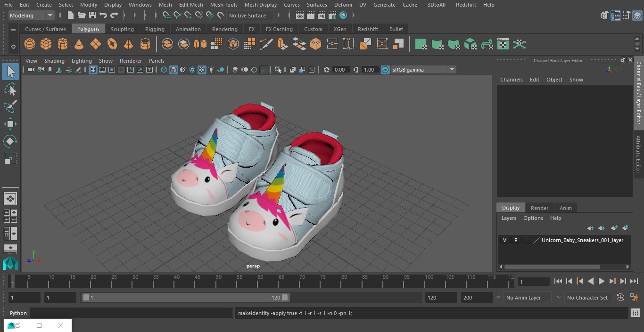Image resolution: width=644 pixels, height=332 pixels.
Task: Click the Save Scene icon
Action: pos(92,16)
